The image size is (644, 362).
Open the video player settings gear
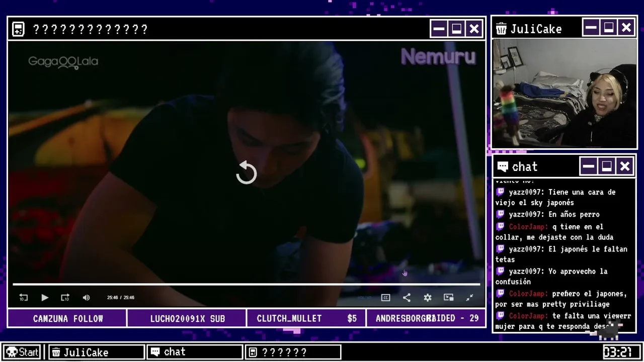coord(428,298)
